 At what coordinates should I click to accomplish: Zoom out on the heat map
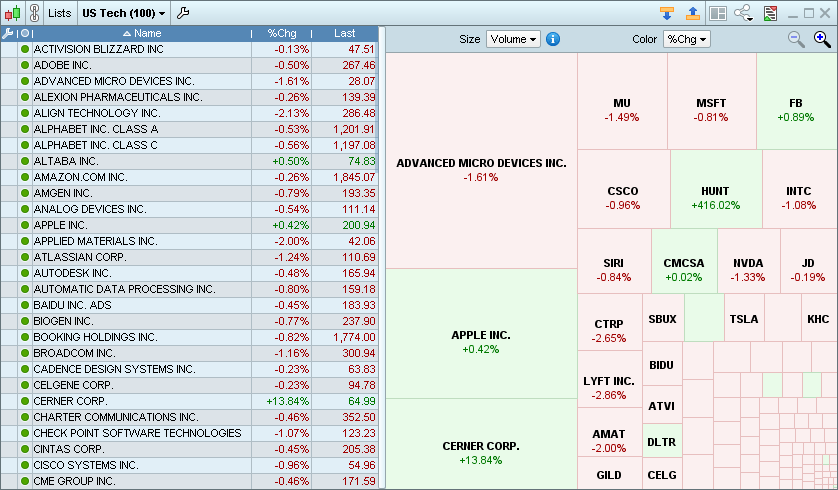point(796,39)
